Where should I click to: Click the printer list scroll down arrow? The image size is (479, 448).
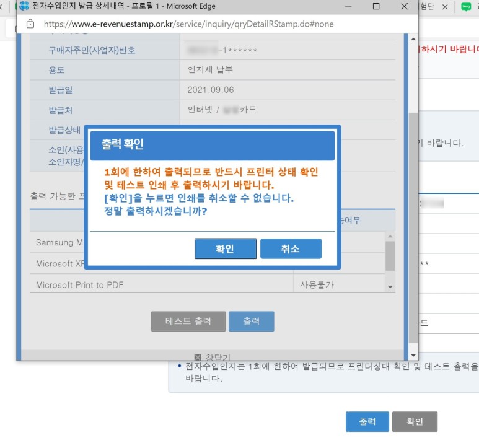click(390, 286)
